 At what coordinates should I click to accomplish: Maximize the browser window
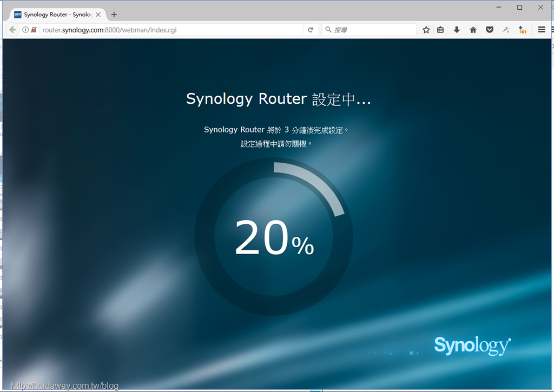pyautogui.click(x=520, y=7)
